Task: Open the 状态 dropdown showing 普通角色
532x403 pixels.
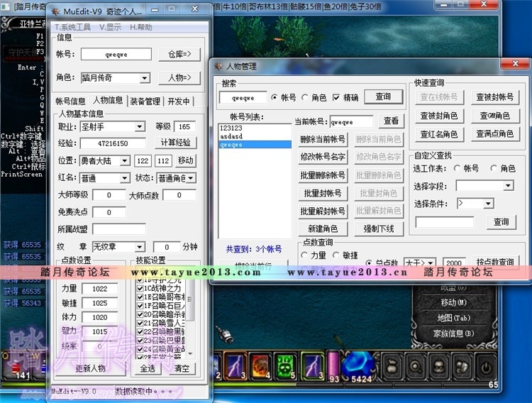Action: (x=190, y=178)
